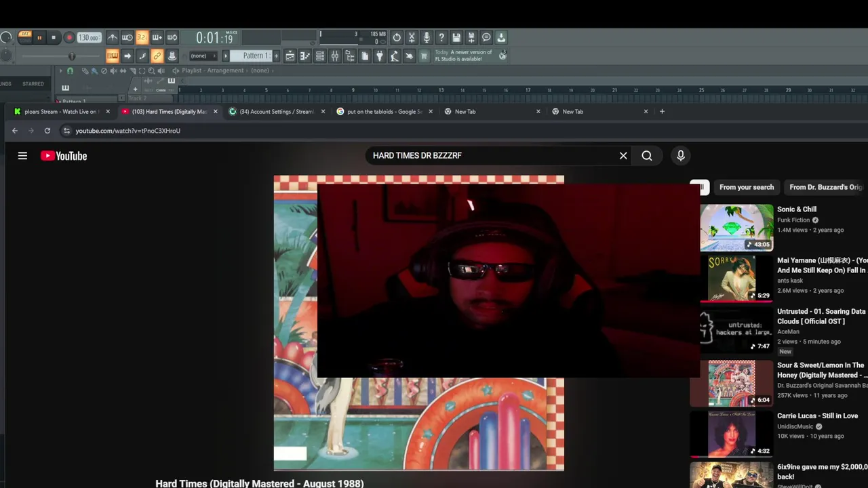Toggle the metronome icon
Image resolution: width=868 pixels, height=488 pixels.
[x=113, y=38]
